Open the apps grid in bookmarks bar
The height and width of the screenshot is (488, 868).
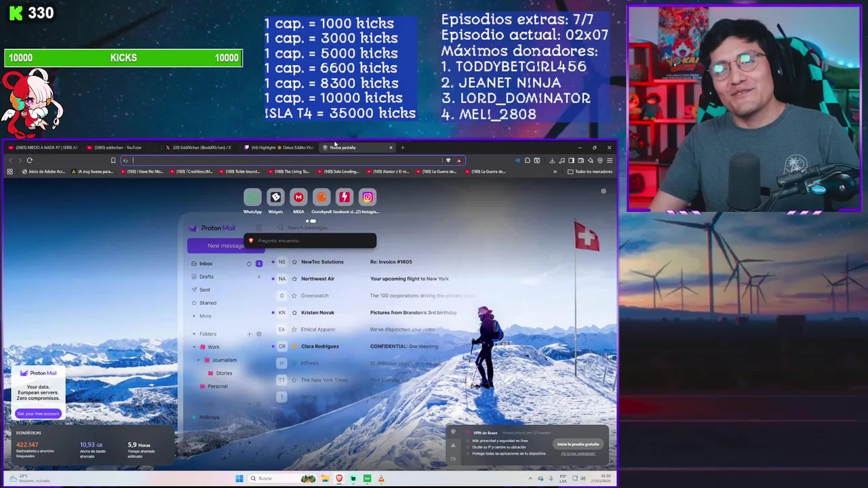click(9, 171)
